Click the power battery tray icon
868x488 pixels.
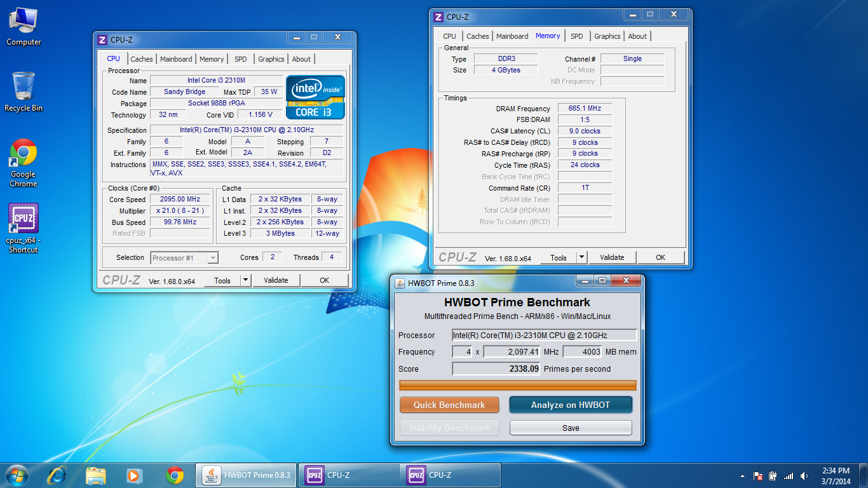tap(773, 476)
